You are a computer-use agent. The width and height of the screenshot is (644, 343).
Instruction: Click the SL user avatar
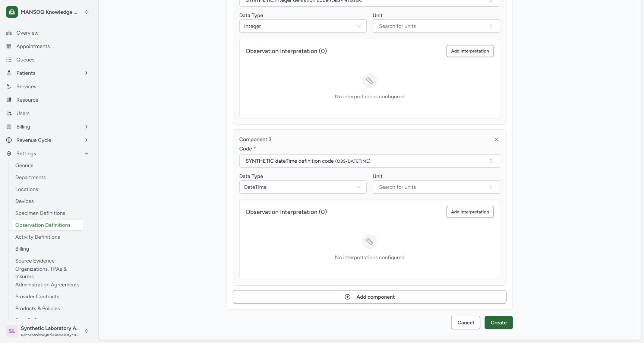[12, 331]
